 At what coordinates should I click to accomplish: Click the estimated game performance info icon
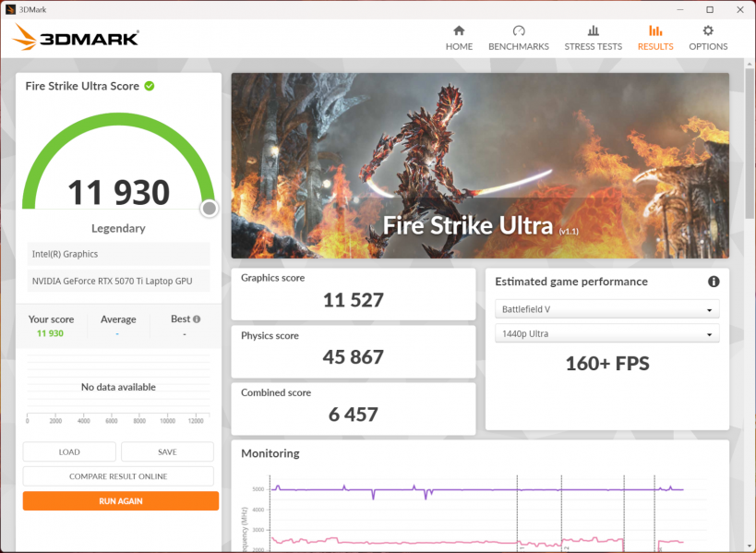click(x=713, y=282)
